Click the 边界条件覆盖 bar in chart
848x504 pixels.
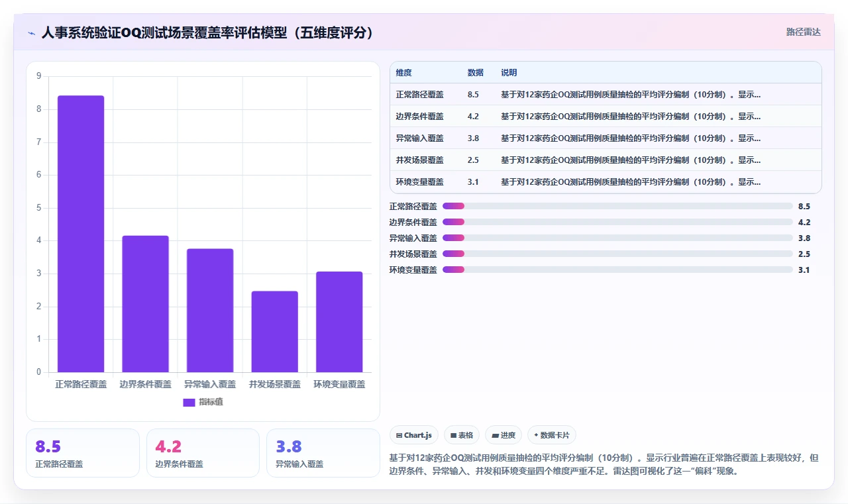pyautogui.click(x=145, y=304)
